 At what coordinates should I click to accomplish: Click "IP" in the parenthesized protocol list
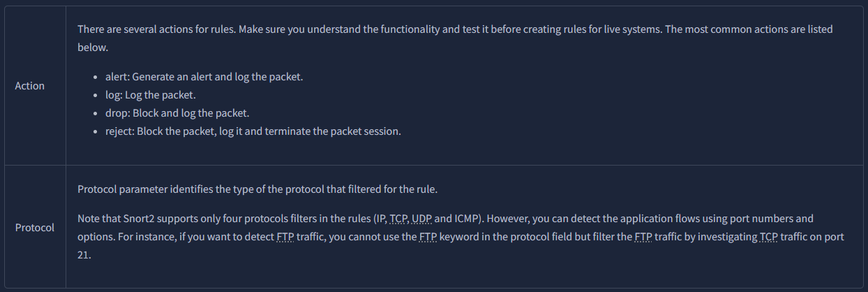tap(381, 219)
